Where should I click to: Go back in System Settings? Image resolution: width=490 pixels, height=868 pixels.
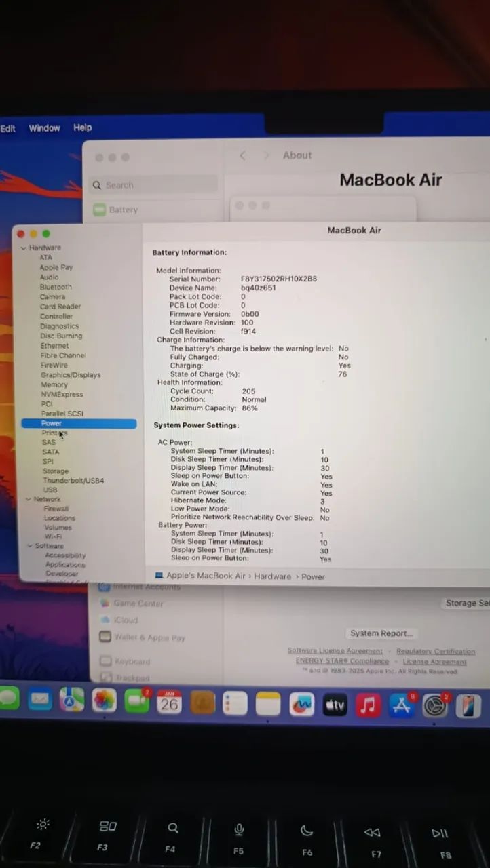(x=243, y=155)
